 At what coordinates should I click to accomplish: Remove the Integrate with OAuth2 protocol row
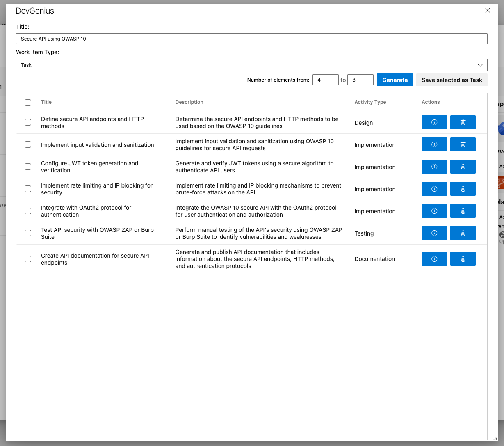463,211
